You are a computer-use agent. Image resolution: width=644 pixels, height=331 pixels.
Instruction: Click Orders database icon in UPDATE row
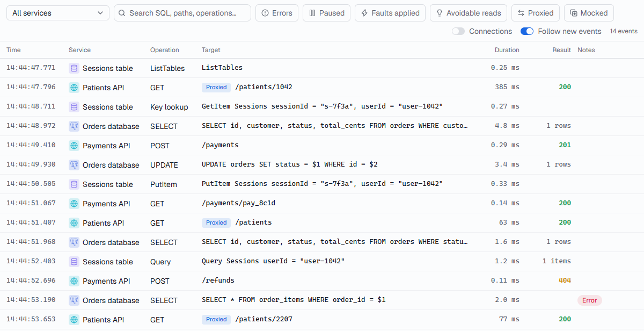pyautogui.click(x=74, y=165)
